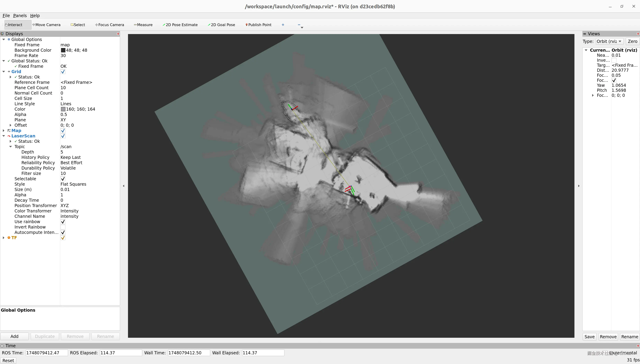Close the Displays panel
Viewport: 640px width, 364px height.
pos(118,34)
